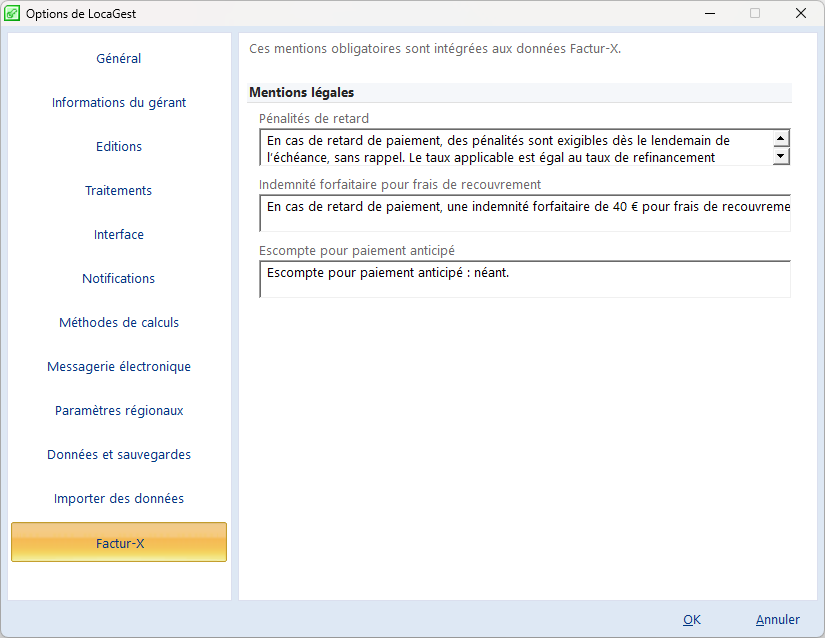Viewport: 825px width, 638px height.
Task: Click the Factur-X mandatory mentions description text
Action: pyautogui.click(x=435, y=49)
